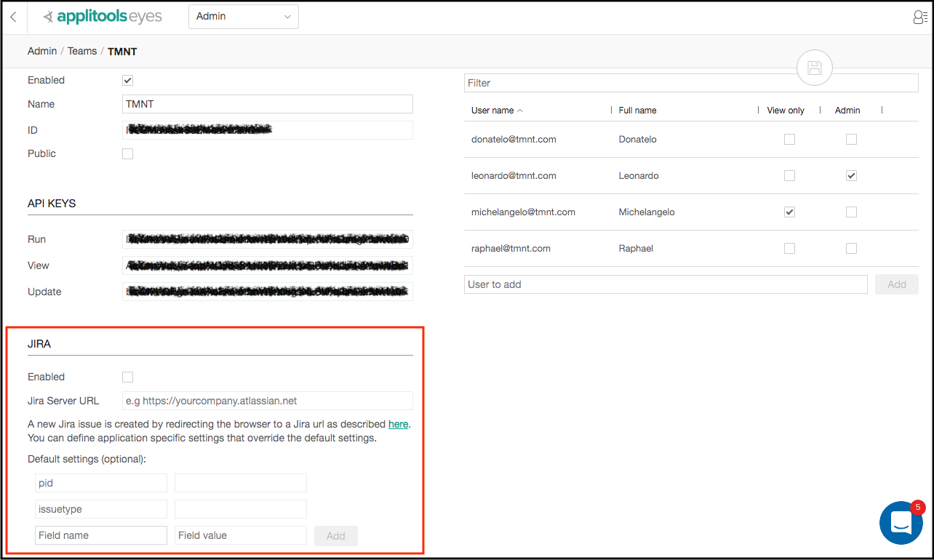Check View only for leonardo@tmnt.com

tap(789, 175)
